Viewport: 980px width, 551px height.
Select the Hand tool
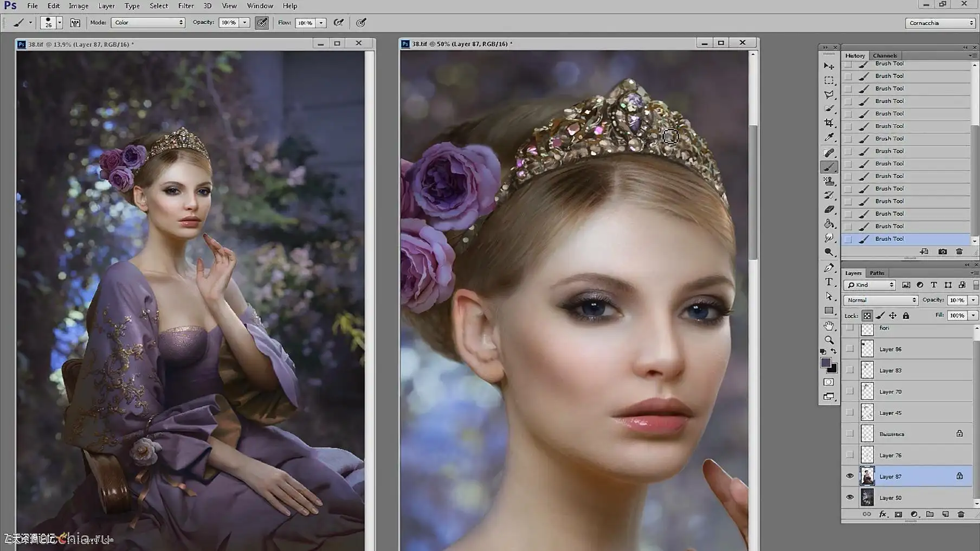point(829,325)
